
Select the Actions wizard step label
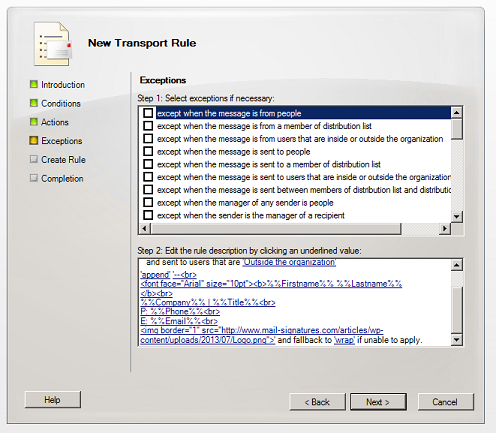point(55,122)
